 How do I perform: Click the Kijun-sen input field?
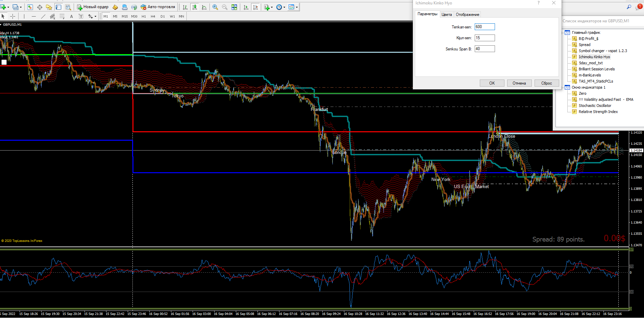pyautogui.click(x=485, y=38)
